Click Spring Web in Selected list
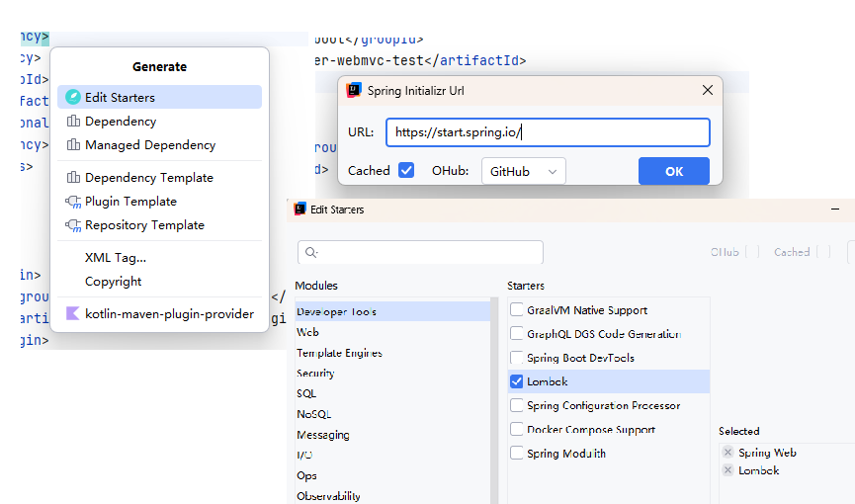 767,453
